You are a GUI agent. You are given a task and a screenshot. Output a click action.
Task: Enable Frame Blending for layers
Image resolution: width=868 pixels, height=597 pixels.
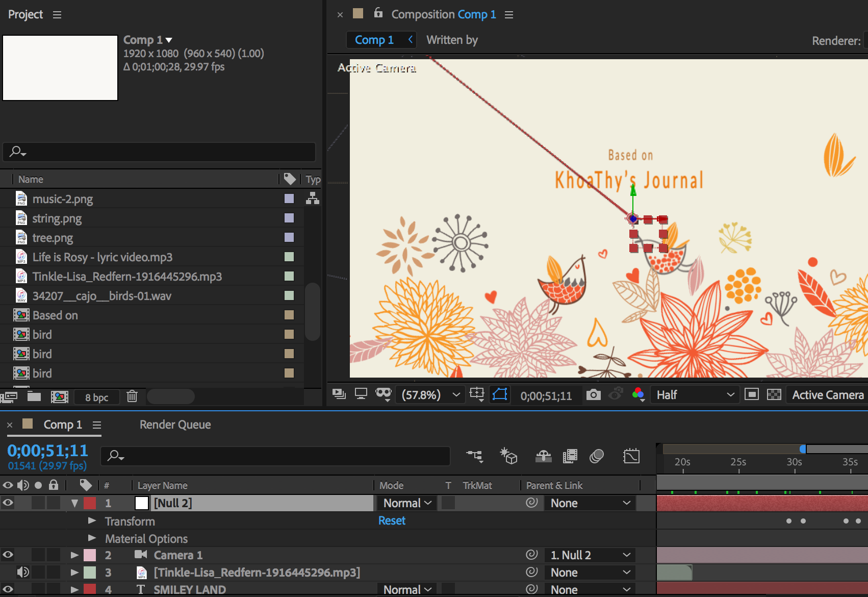point(570,456)
